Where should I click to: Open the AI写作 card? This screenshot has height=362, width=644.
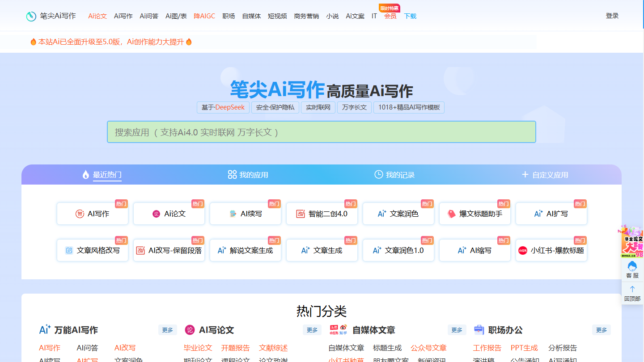click(93, 214)
